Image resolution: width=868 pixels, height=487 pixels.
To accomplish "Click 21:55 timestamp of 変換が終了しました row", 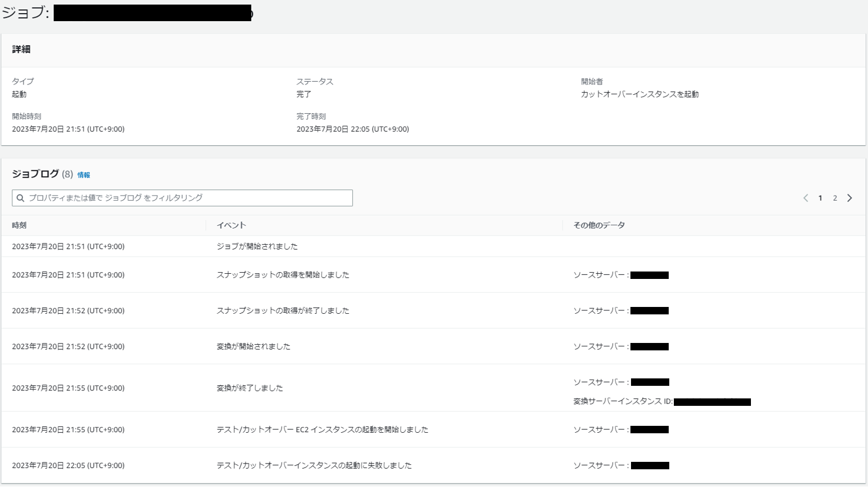I will click(68, 388).
